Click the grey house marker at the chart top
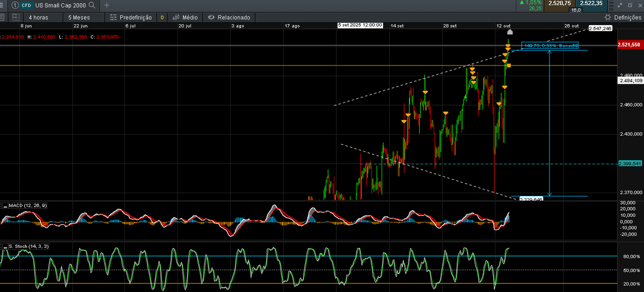This screenshot has width=644, height=292. tap(509, 32)
